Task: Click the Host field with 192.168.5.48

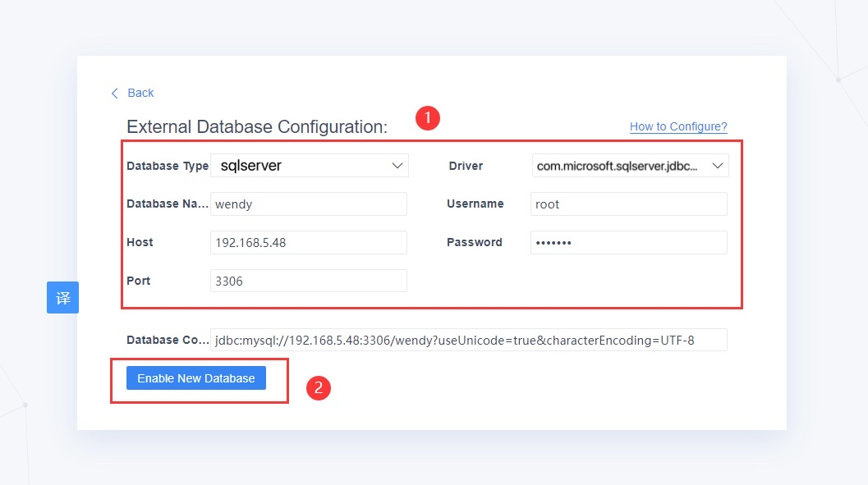Action: [309, 242]
